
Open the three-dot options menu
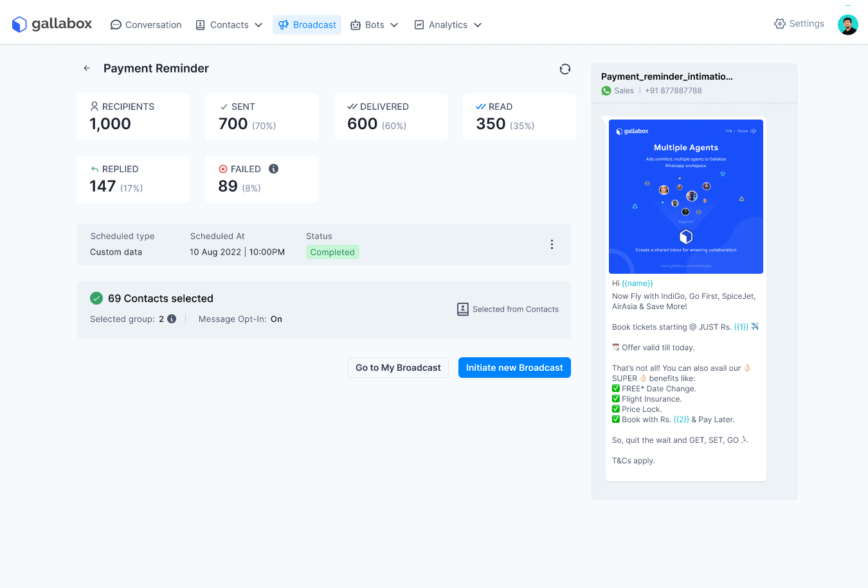tap(552, 244)
